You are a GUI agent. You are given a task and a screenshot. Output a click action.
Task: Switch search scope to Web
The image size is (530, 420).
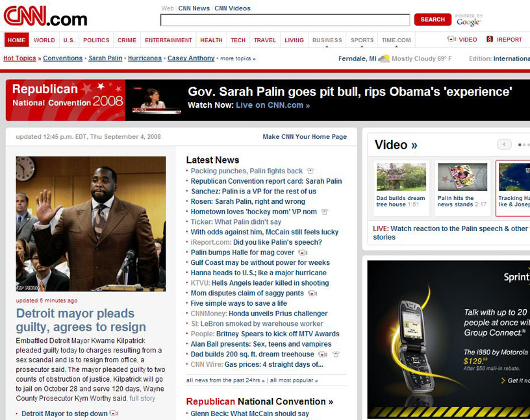point(168,8)
